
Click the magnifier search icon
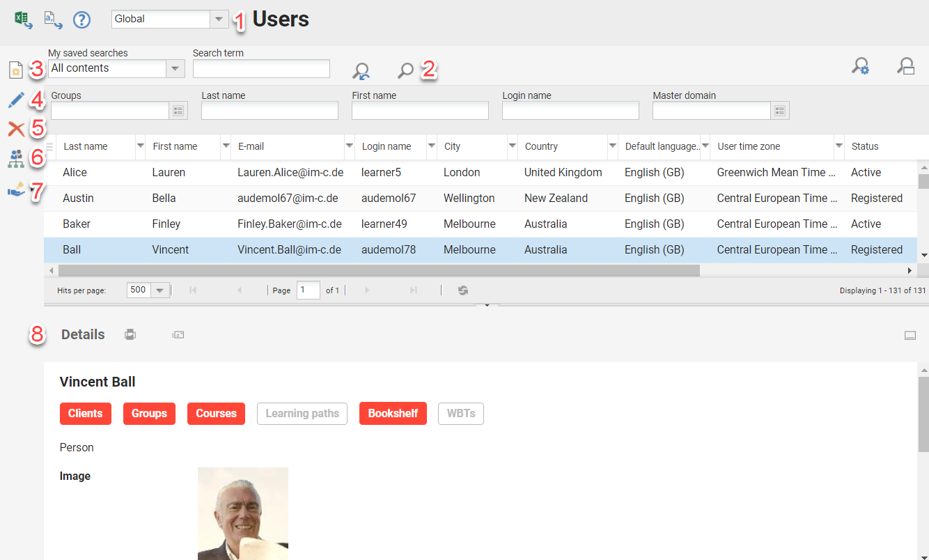pyautogui.click(x=405, y=70)
